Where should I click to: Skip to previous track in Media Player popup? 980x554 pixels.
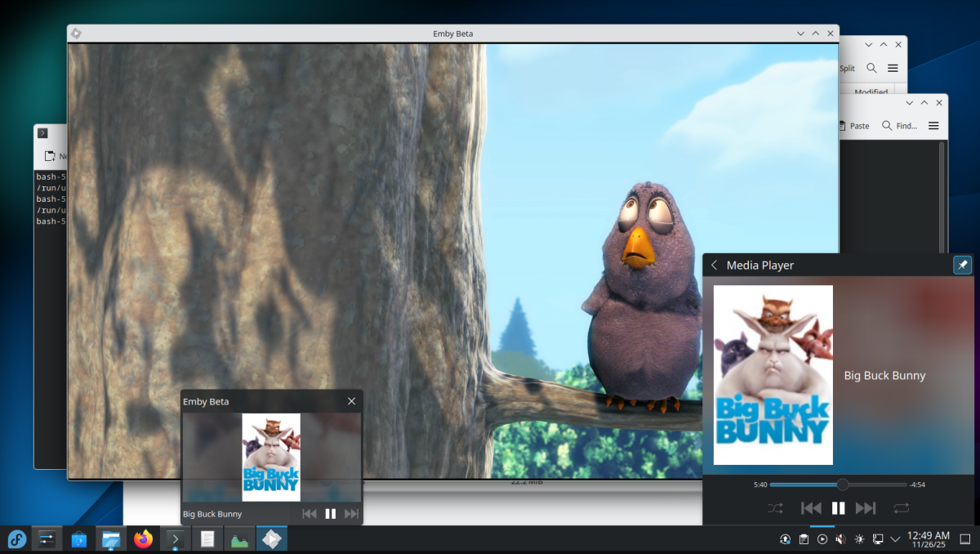point(811,508)
